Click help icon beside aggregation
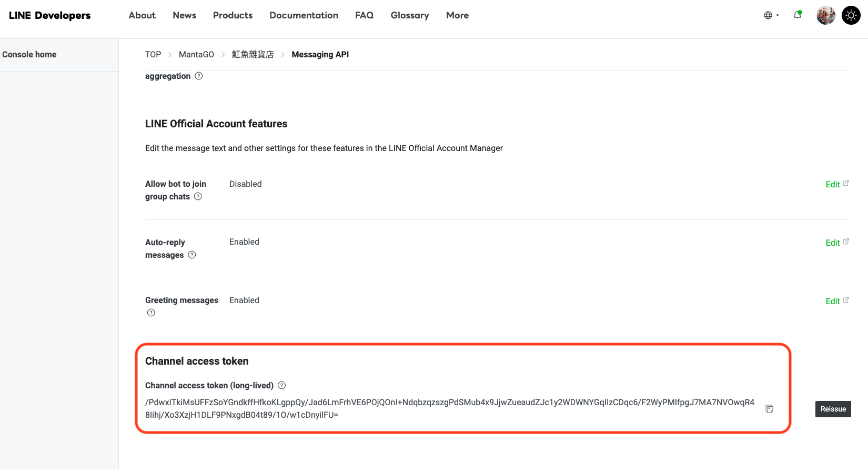 tap(199, 76)
